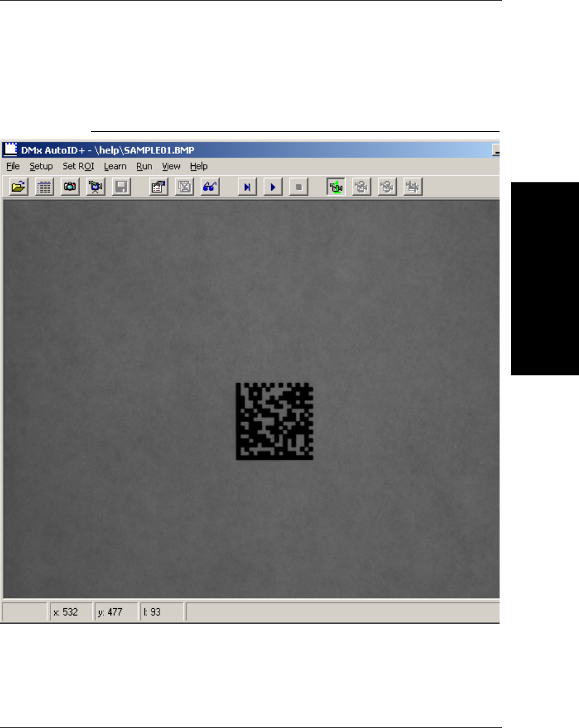Click the blue play run button
Screen dimensions: 579x728
273,187
